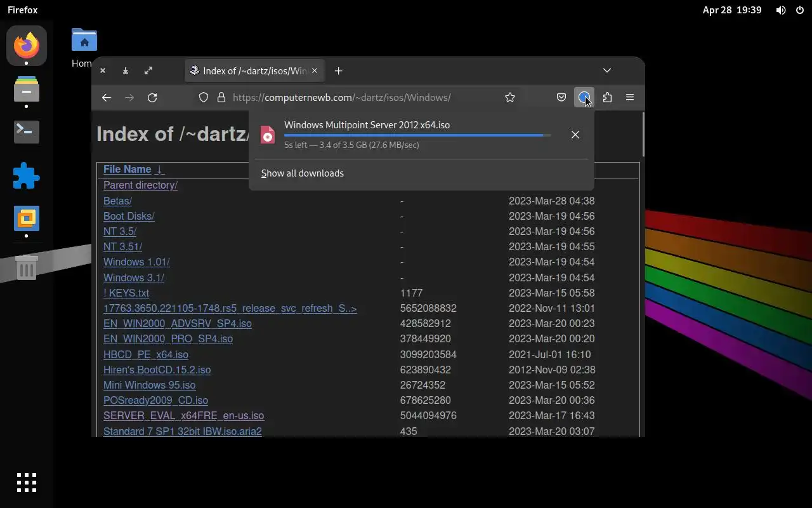Screen dimensions: 812x508
Task: Click the download progress bar
Action: click(417, 135)
